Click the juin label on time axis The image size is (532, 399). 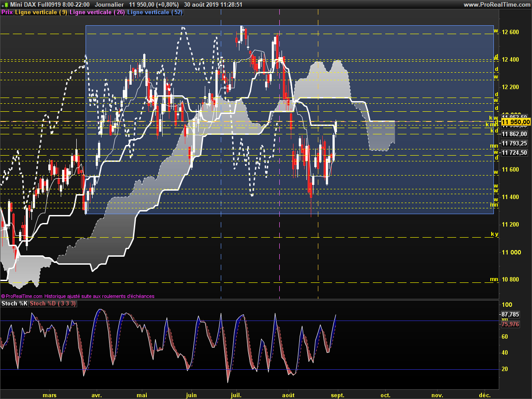tap(191, 395)
